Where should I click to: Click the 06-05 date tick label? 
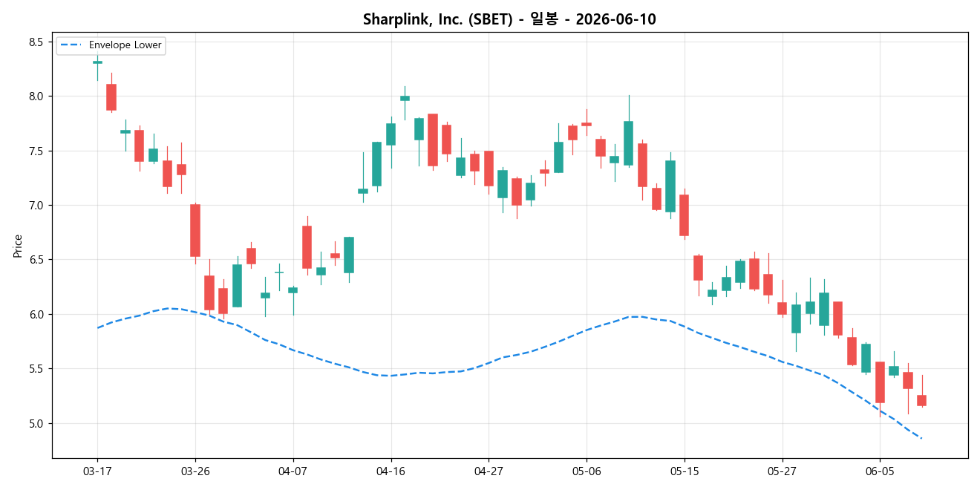tap(880, 472)
